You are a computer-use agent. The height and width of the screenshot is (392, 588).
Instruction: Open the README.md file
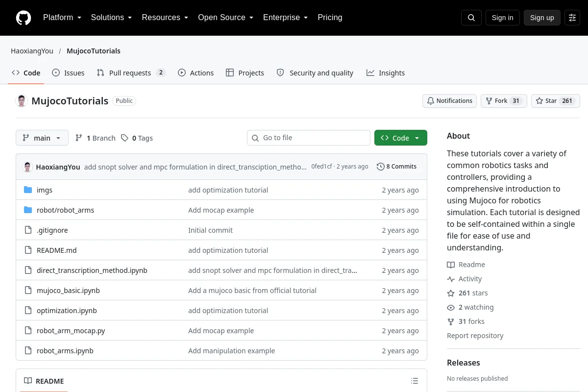[57, 250]
